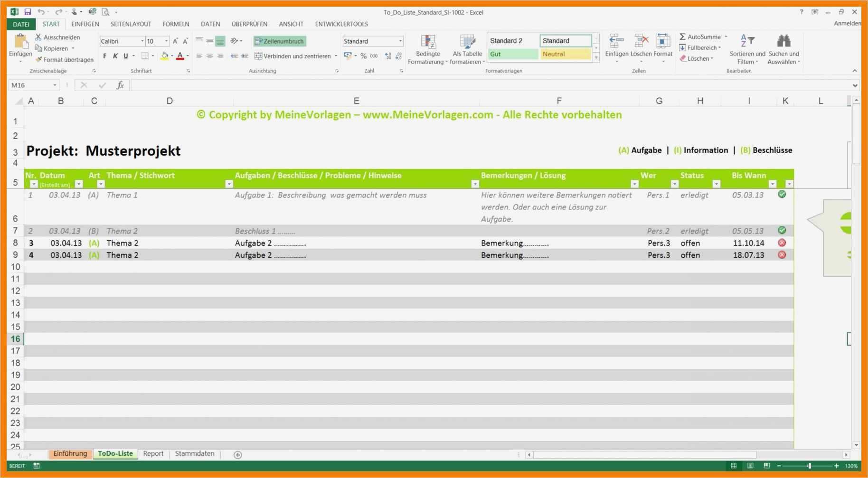Add a new worksheet with the plus button
The width and height of the screenshot is (868, 478).
coord(237,454)
